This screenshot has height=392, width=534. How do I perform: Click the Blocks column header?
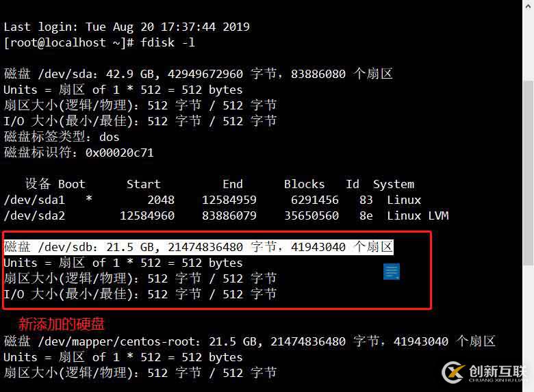tap(305, 184)
